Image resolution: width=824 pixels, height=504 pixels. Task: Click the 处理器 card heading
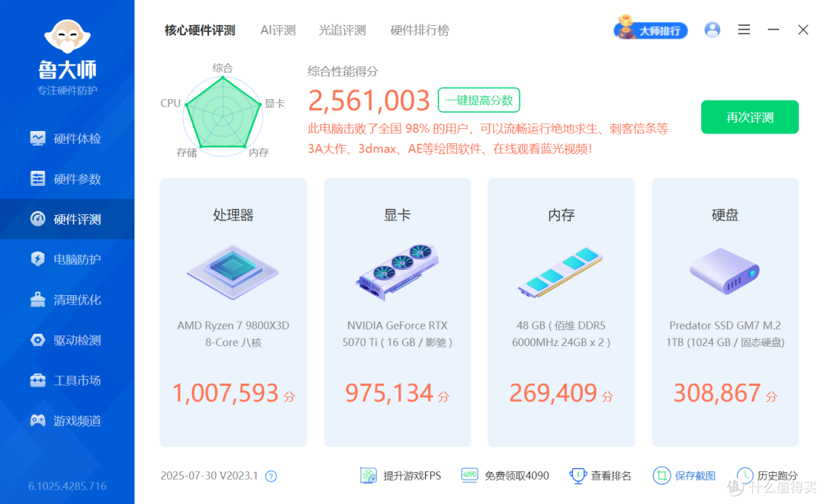click(233, 215)
